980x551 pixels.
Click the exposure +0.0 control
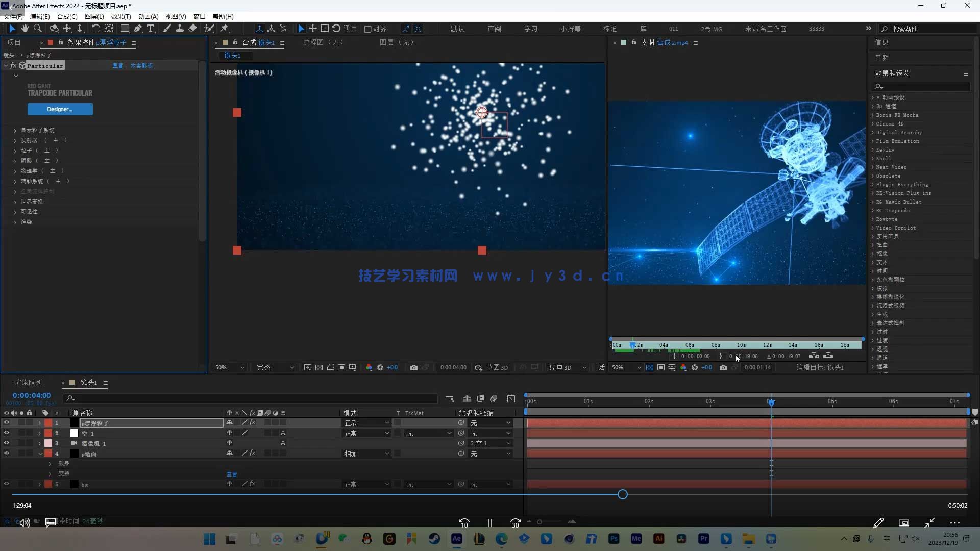pyautogui.click(x=392, y=368)
